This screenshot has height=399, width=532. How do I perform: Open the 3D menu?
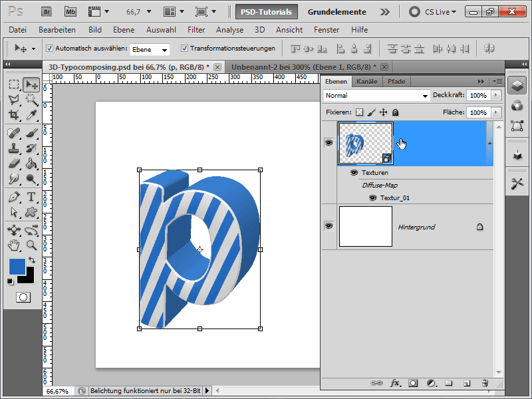(259, 30)
